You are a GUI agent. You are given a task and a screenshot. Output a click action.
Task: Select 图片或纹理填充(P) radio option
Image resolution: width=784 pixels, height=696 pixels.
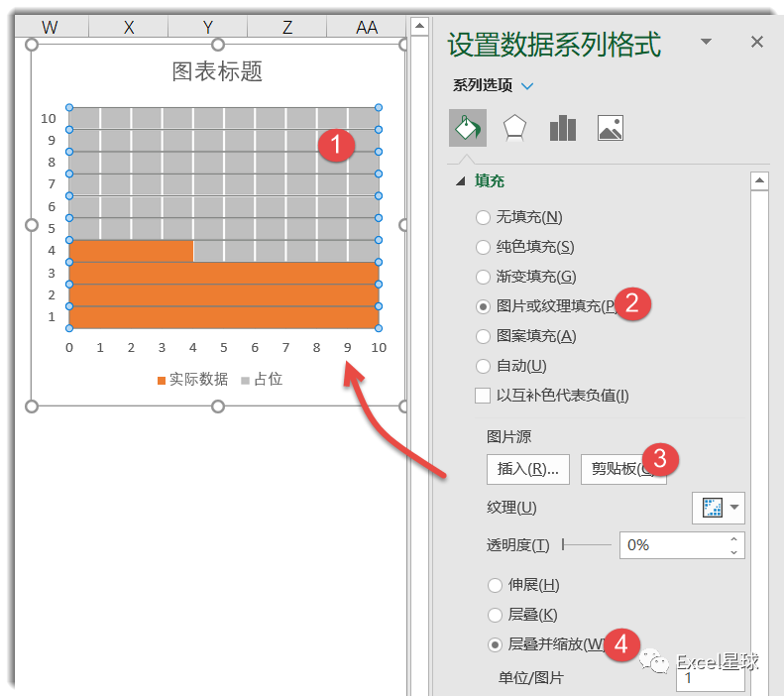tap(483, 306)
